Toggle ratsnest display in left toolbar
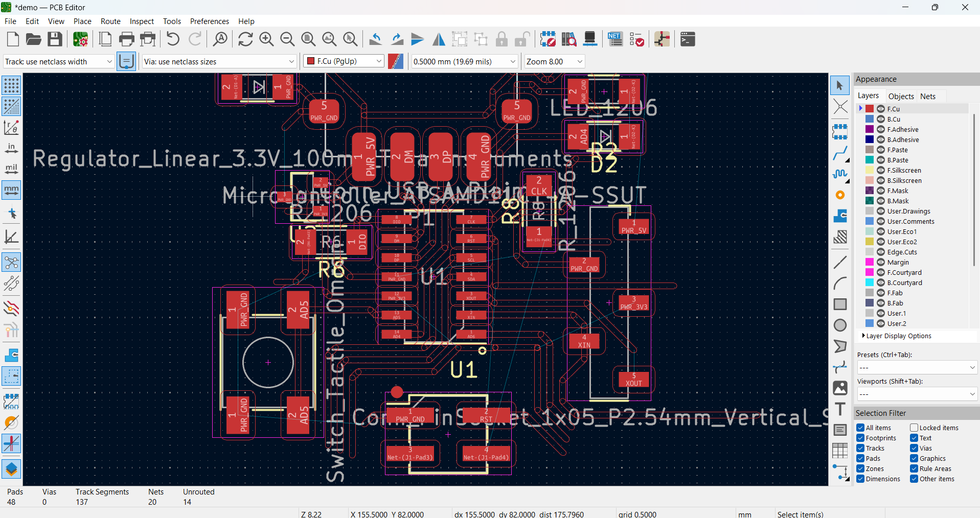 point(11,263)
